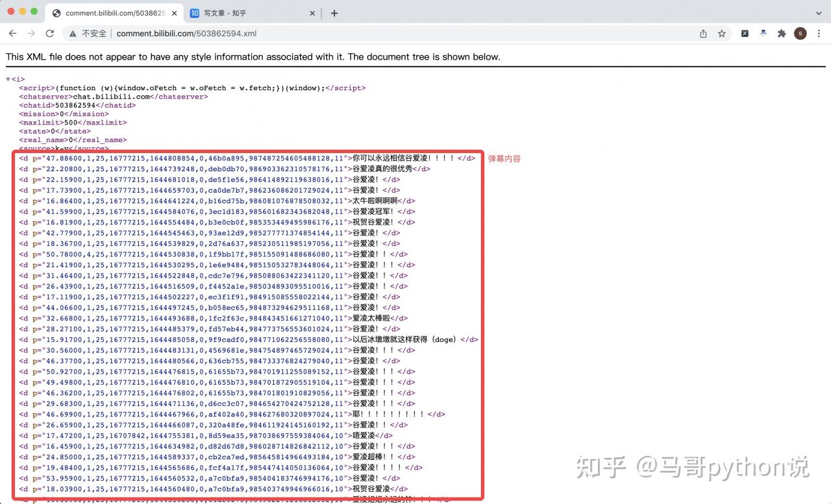Click the script tag line text
Image resolution: width=831 pixels, height=504 pixels.
click(192, 88)
